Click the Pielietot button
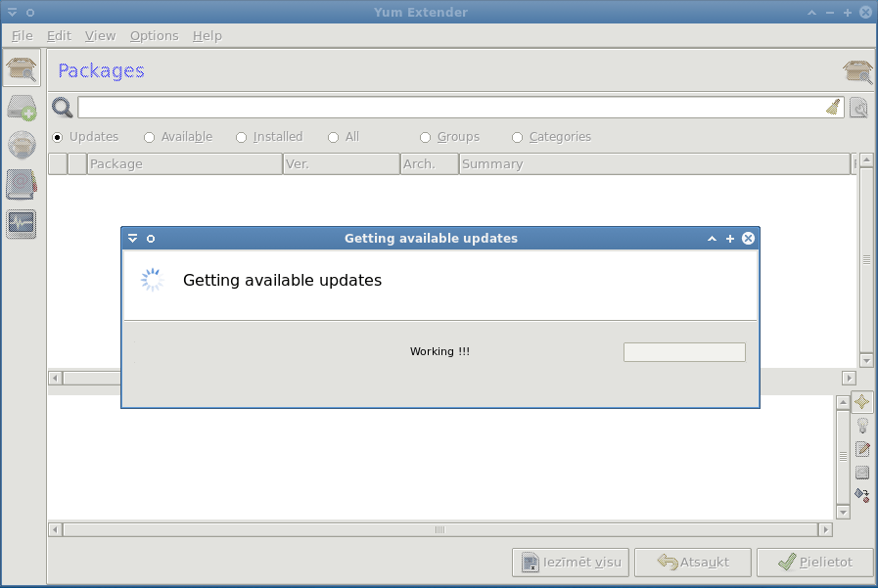Viewport: 878px width, 588px height. pyautogui.click(x=815, y=563)
